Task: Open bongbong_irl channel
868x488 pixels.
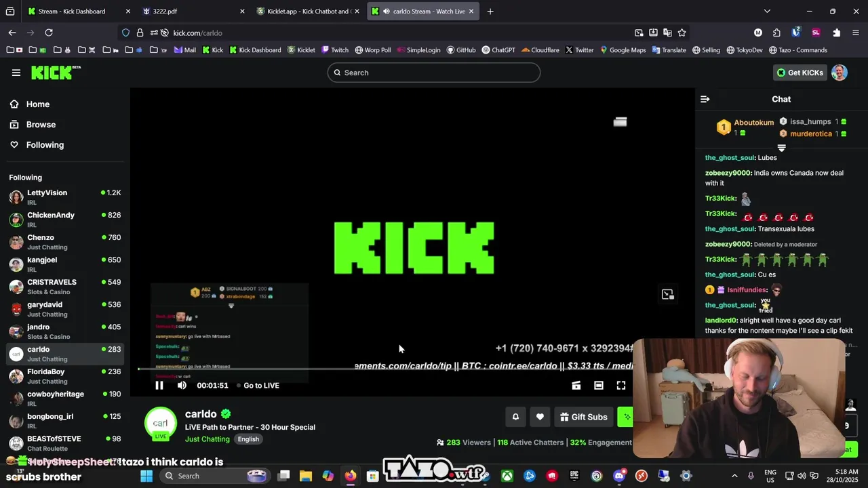Action: [x=65, y=421]
